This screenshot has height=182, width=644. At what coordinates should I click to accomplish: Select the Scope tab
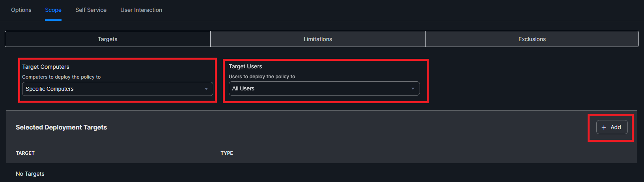53,10
